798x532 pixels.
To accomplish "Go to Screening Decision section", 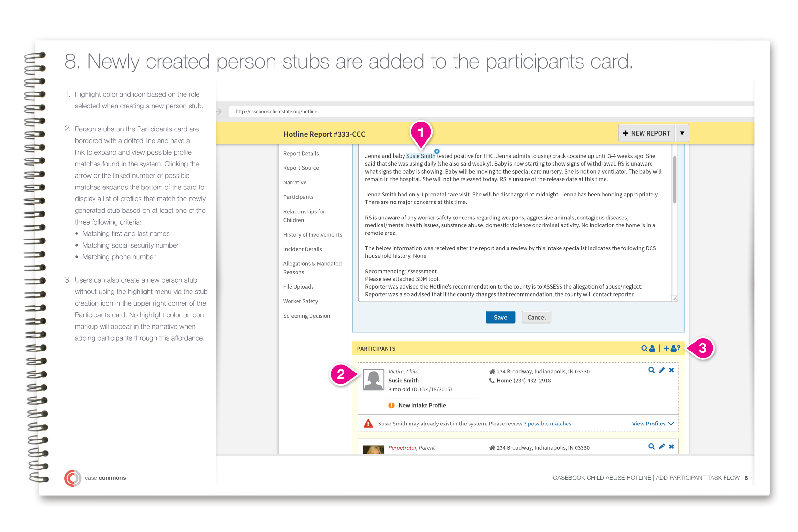I will [x=306, y=316].
